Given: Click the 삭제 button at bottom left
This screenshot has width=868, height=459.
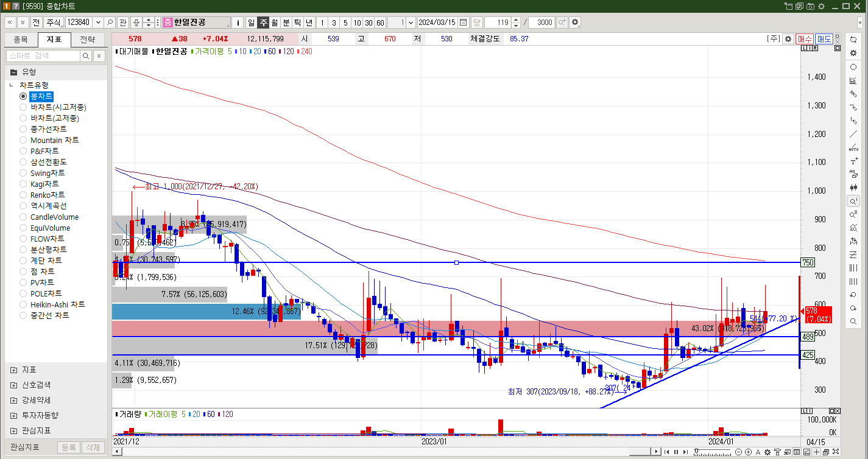Looking at the screenshot, I should click(93, 447).
